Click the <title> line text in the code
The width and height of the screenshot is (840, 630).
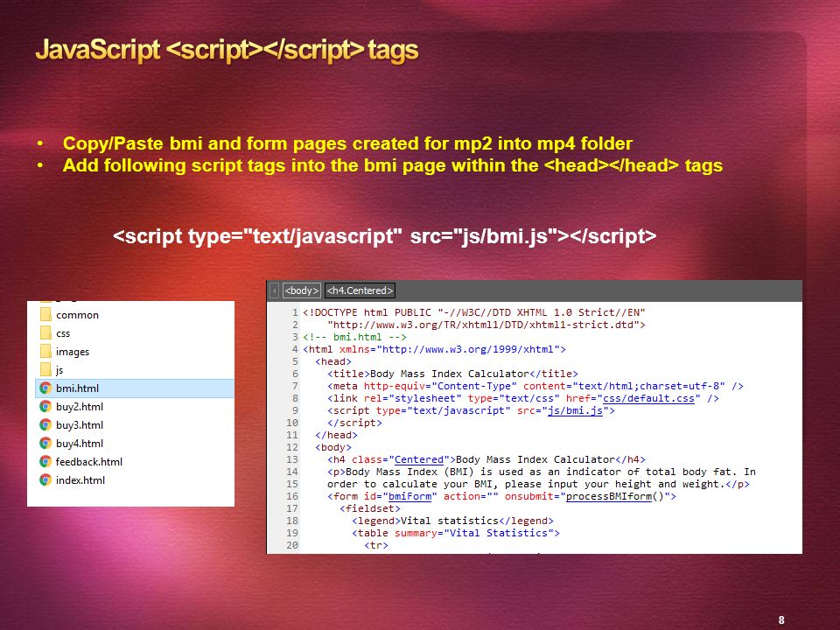point(452,374)
